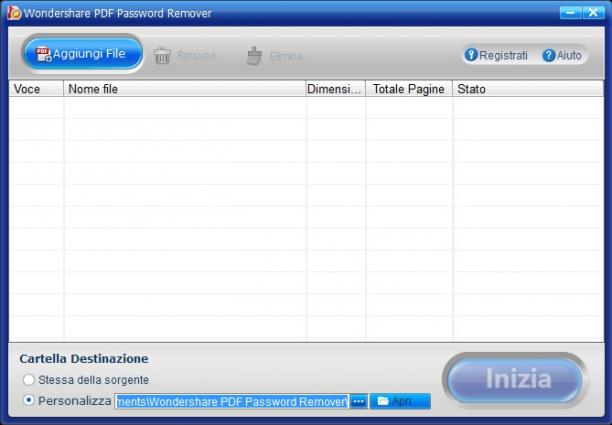Close the PDF Password Remover window
This screenshot has width=612, height=425.
tap(593, 12)
